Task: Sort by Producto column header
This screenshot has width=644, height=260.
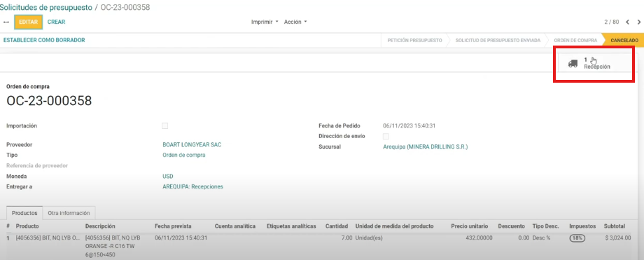Action: (x=27, y=226)
